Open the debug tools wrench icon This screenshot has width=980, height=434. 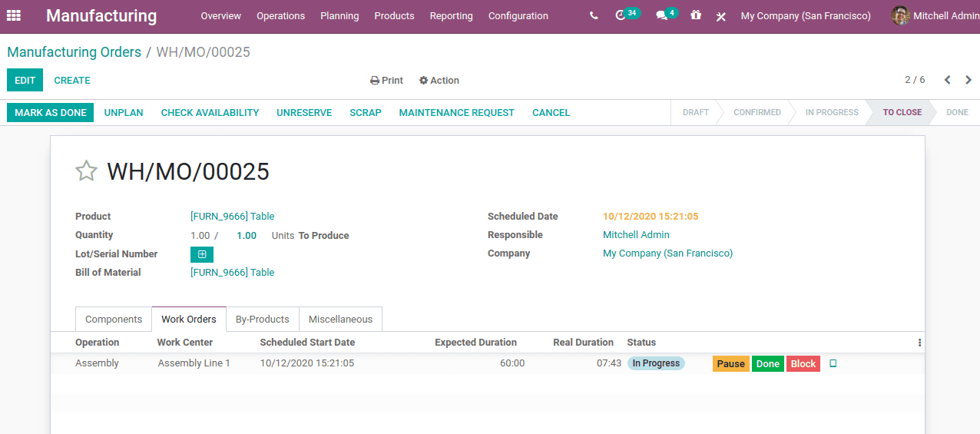[x=720, y=16]
